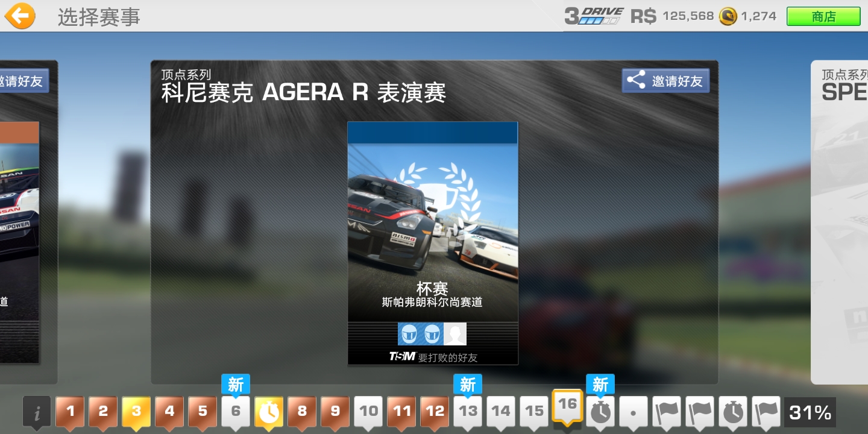
Task: Open the Drive points indicator
Action: click(594, 16)
